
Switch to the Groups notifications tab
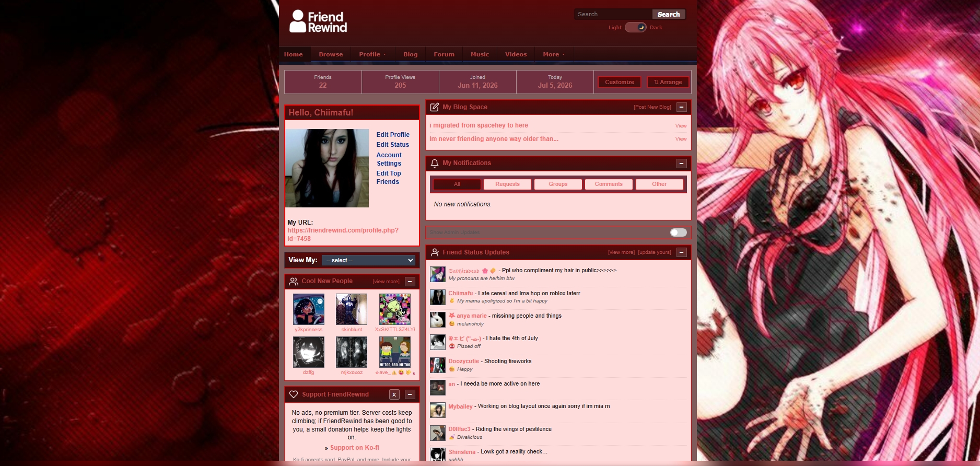point(558,184)
